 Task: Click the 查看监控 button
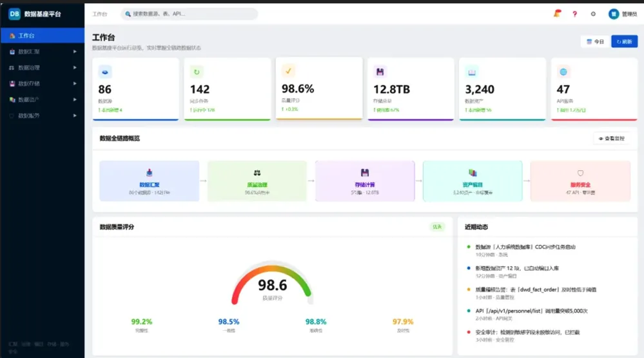coord(612,139)
